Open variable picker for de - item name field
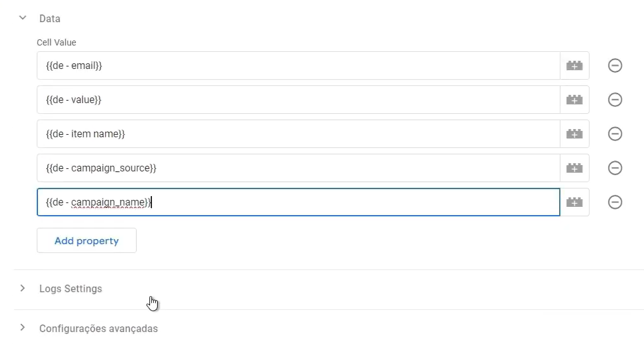 574,134
